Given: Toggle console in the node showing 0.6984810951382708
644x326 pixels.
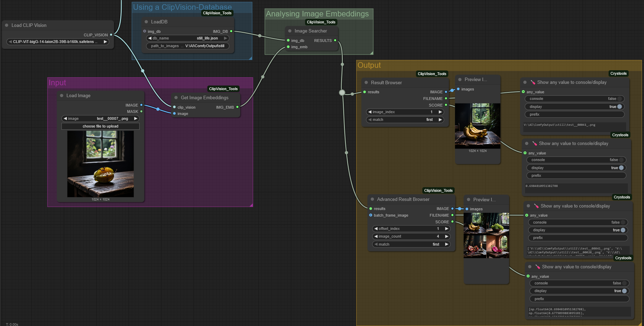Looking at the screenshot, I should coord(576,160).
